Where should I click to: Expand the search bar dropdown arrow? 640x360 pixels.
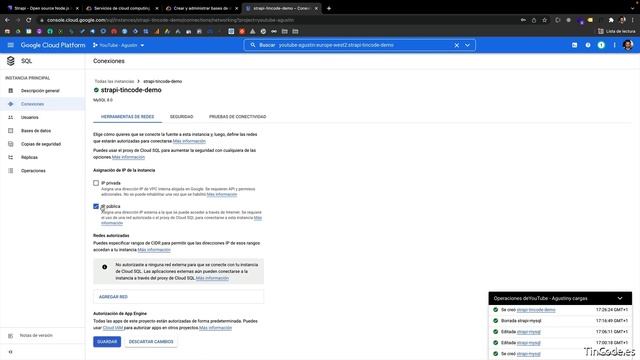pyautogui.click(x=467, y=45)
